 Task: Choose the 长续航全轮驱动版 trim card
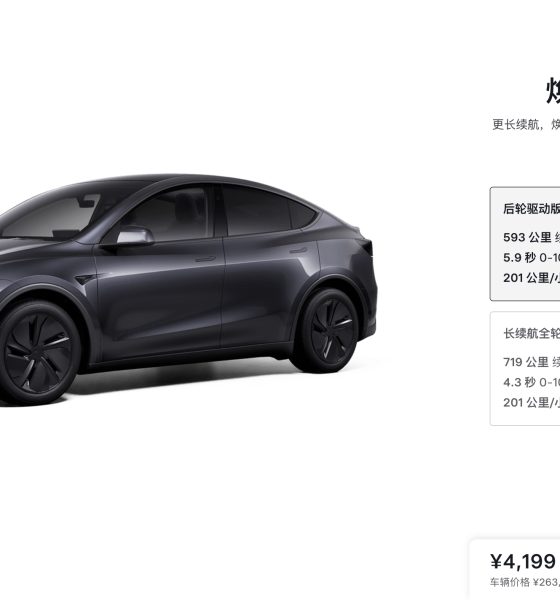click(x=525, y=368)
